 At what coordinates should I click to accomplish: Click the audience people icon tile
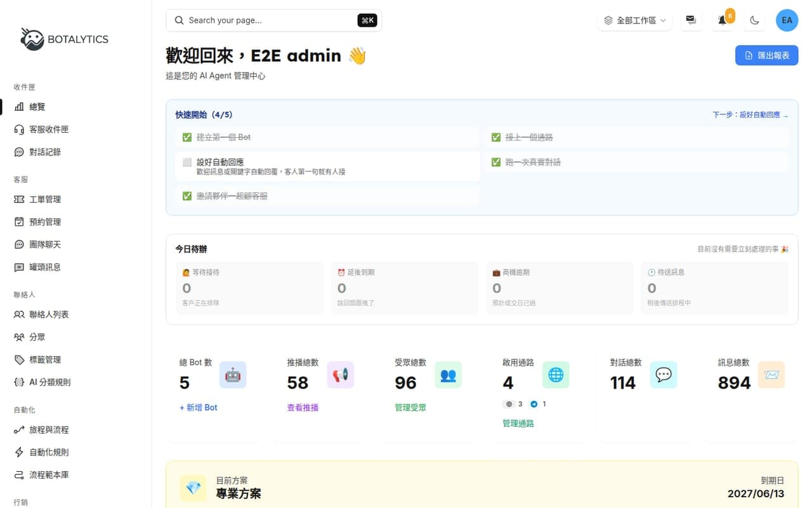pyautogui.click(x=449, y=375)
